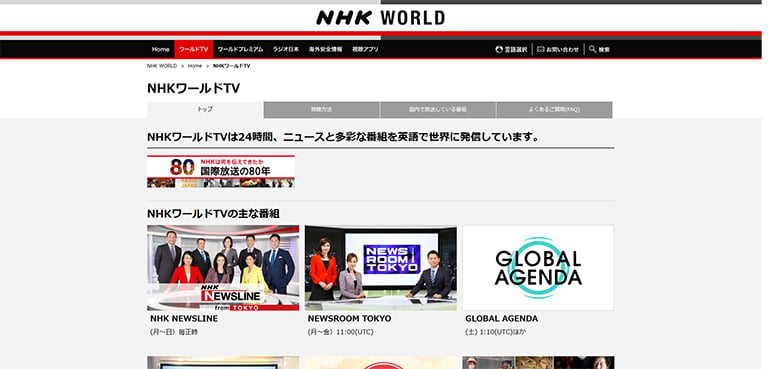Open the 国際放送の80年 banner
The height and width of the screenshot is (369, 768).
coord(221,172)
